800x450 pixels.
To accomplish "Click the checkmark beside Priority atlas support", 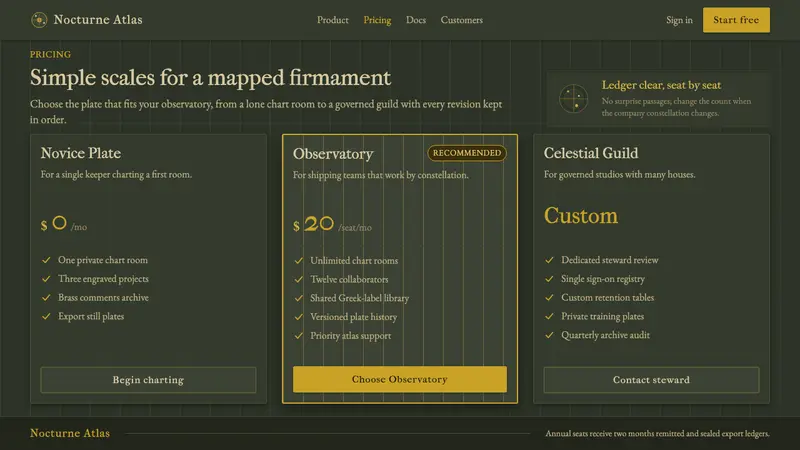I will pos(298,336).
